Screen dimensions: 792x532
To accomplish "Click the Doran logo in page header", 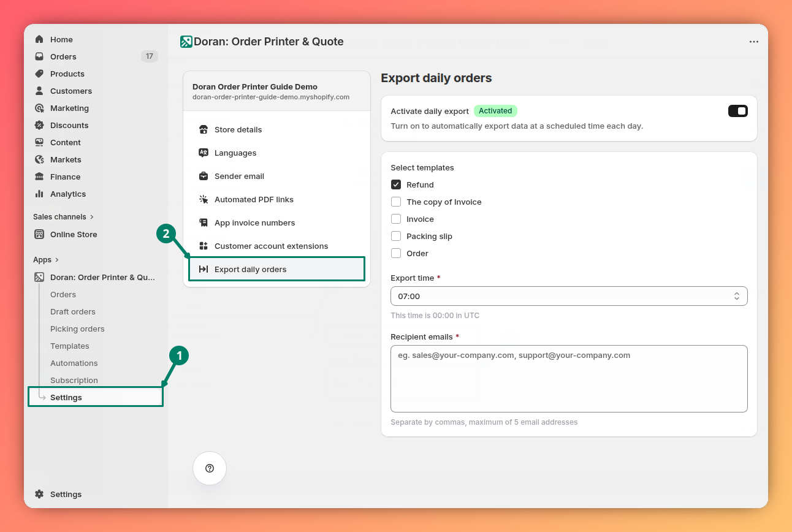I will point(186,42).
